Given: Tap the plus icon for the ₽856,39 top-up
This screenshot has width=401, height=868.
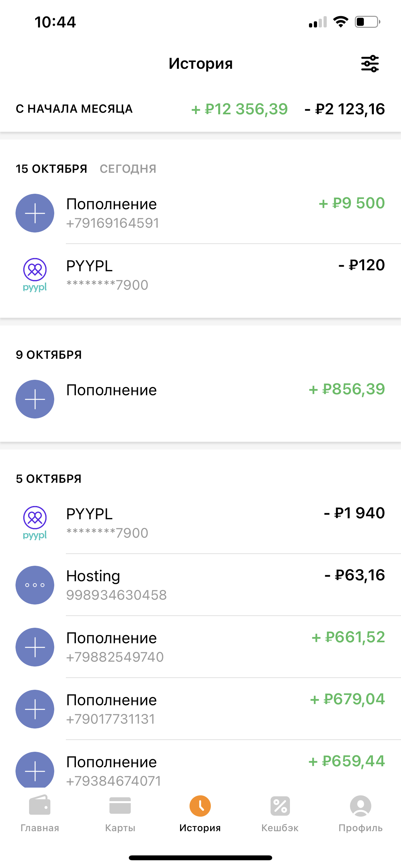Looking at the screenshot, I should 35,399.
